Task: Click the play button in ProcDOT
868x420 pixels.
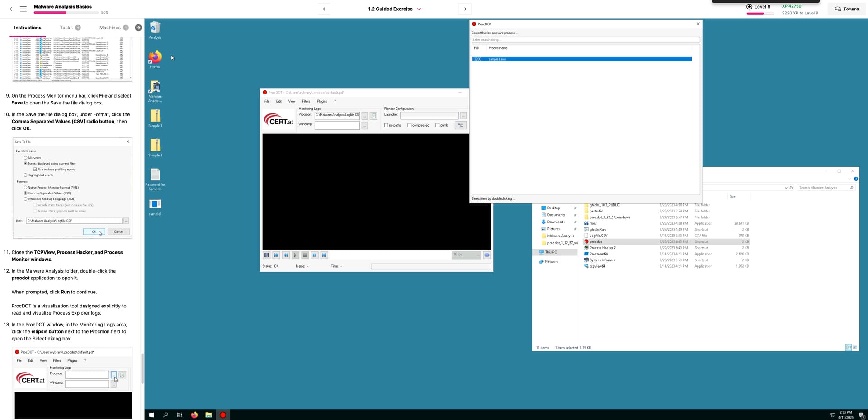Action: (295, 255)
